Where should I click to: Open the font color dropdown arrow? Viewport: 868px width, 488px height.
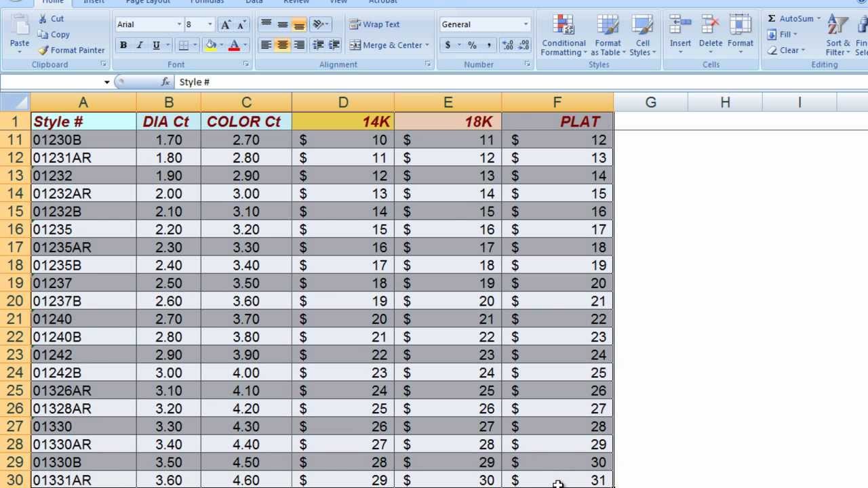point(244,45)
